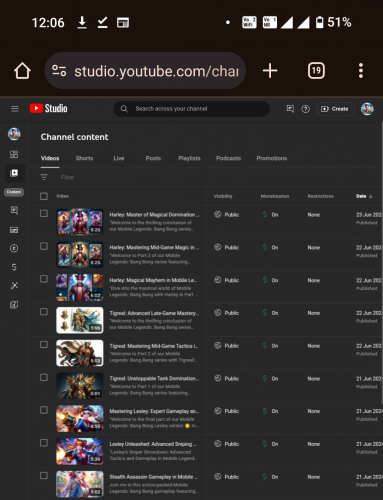Tap the browser home icon
The width and height of the screenshot is (383, 500).
click(22, 71)
